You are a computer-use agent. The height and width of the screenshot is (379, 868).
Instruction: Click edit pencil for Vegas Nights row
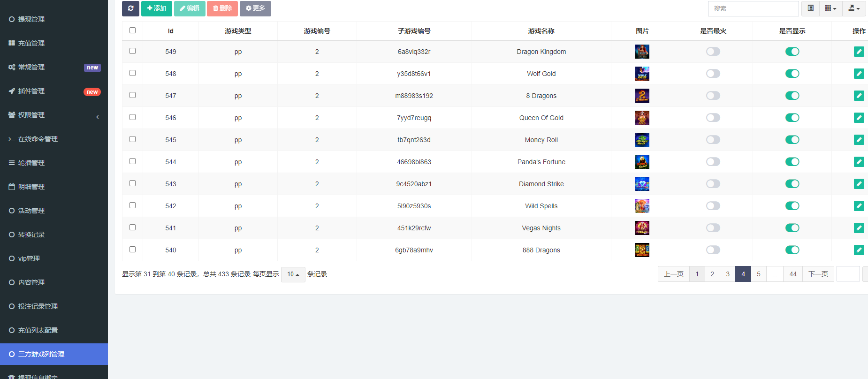click(x=859, y=228)
